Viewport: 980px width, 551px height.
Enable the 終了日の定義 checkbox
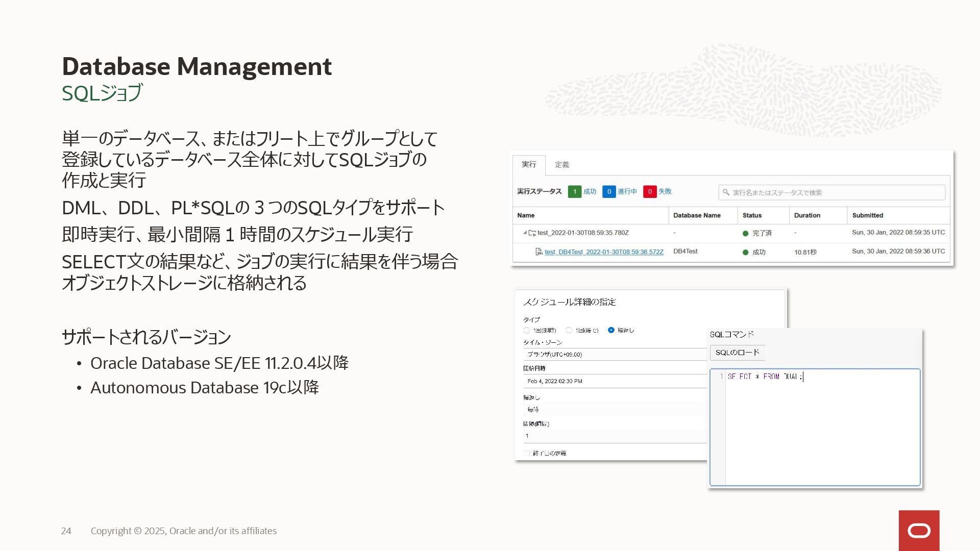tap(526, 453)
